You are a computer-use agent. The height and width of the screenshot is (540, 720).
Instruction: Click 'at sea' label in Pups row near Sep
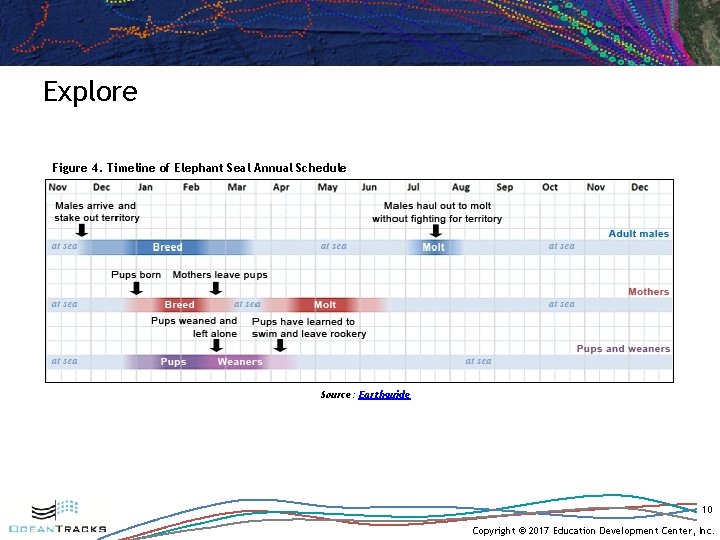coord(478,361)
